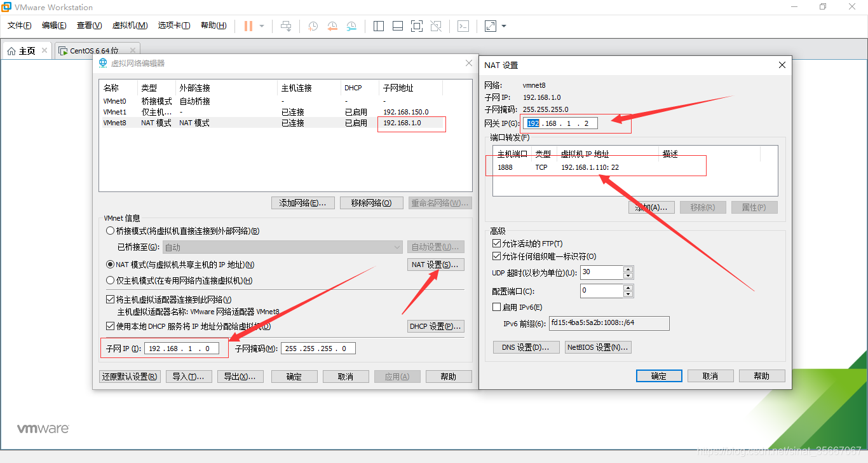Toggle 将主机虚拟适配器连接到此网络 checkbox
This screenshot has height=463, width=868.
pos(111,300)
